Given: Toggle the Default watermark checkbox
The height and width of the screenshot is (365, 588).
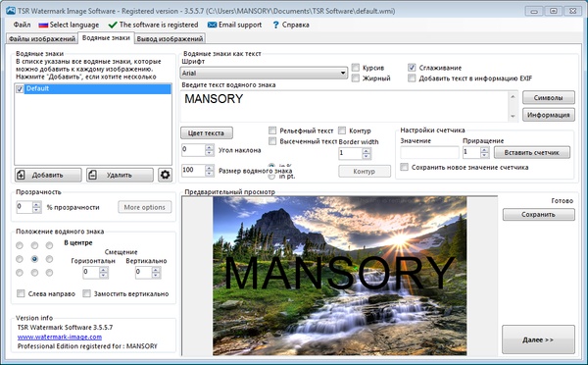Looking at the screenshot, I should pos(20,89).
